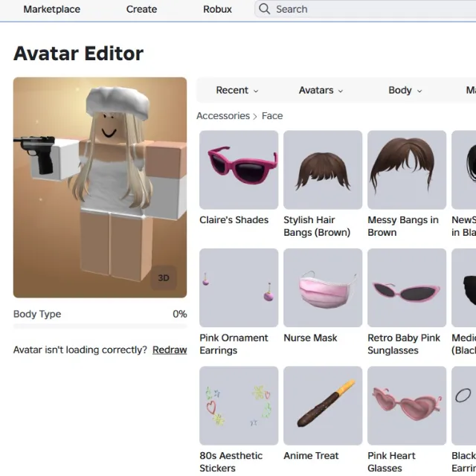The width and height of the screenshot is (476, 476).
Task: Go to Marketplace in top navigation
Action: tap(52, 9)
